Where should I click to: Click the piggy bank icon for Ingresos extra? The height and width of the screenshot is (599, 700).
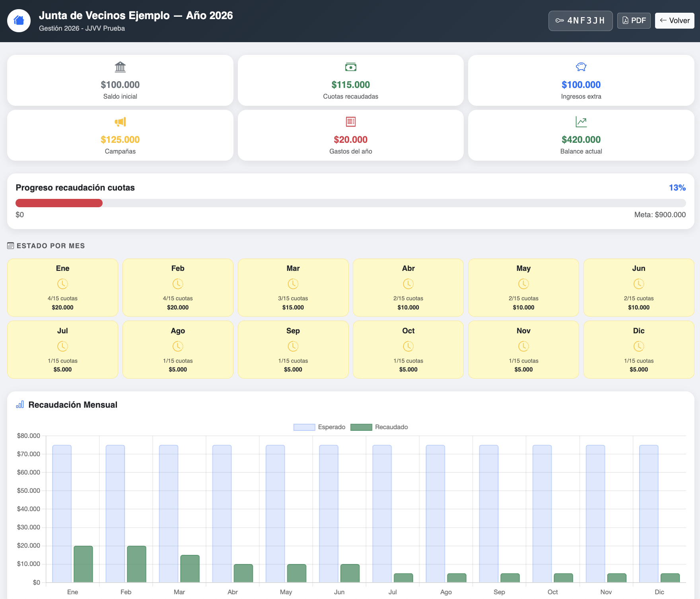tap(581, 67)
